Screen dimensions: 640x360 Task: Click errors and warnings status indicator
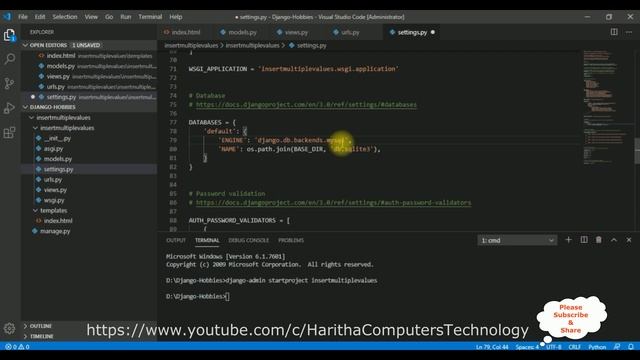(x=17, y=347)
